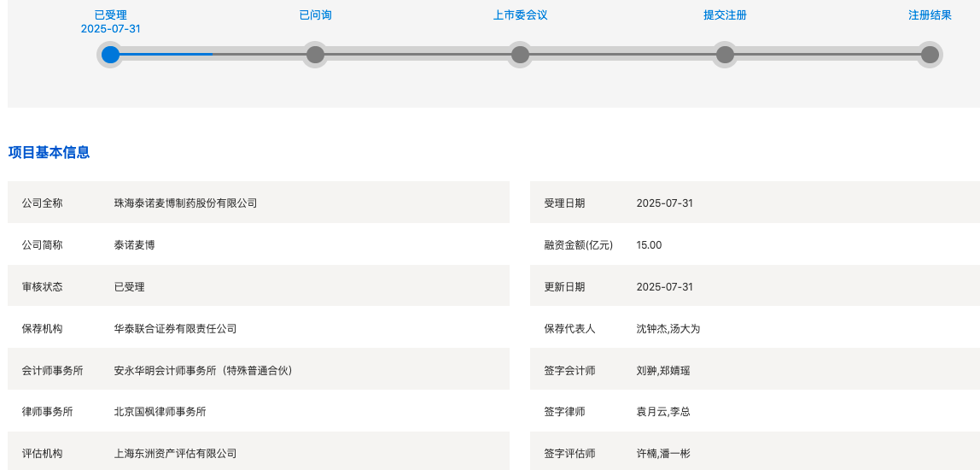Click the 签字律师 field label
This screenshot has width=980, height=470.
pyautogui.click(x=565, y=412)
